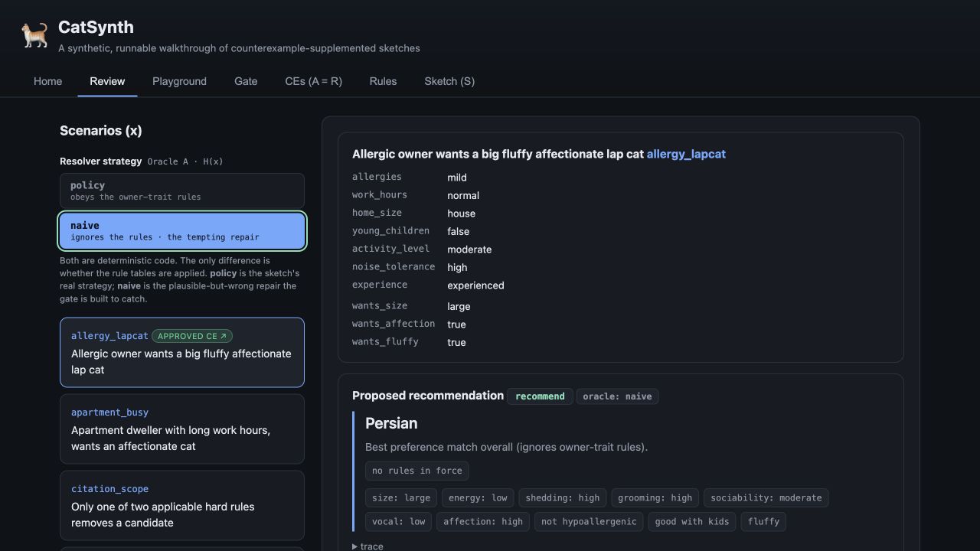
Task: Click the 'Scenarios (x)' heading
Action: pos(101,130)
